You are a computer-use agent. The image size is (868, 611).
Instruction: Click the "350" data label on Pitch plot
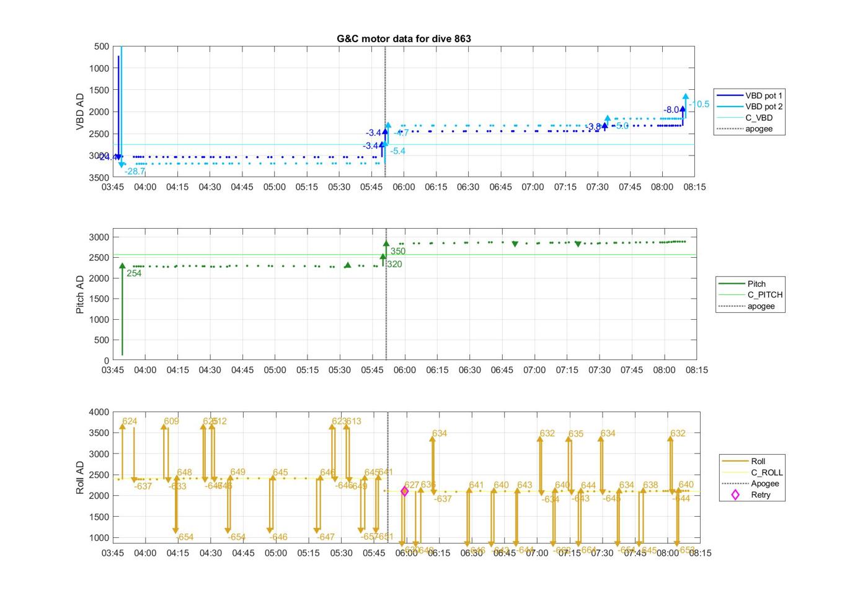pos(398,251)
